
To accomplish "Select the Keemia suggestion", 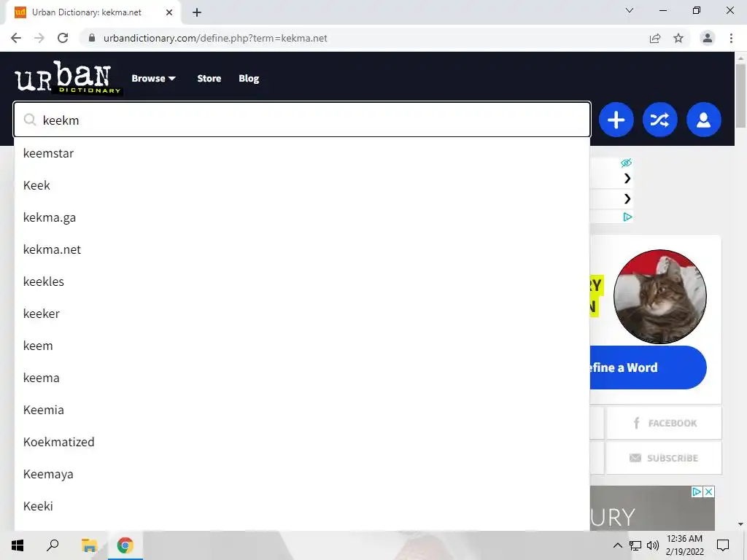I will pos(302,410).
